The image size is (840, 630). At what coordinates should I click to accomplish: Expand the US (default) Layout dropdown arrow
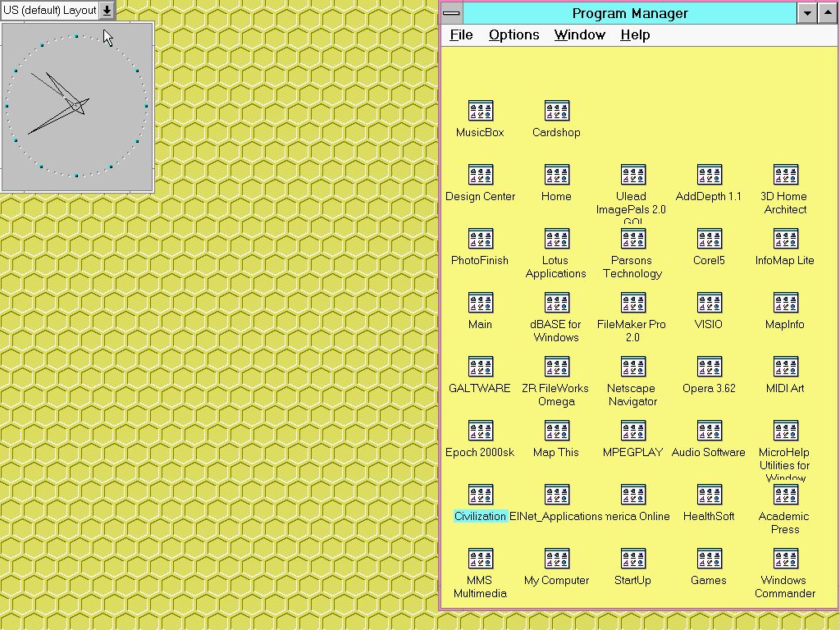(x=107, y=11)
